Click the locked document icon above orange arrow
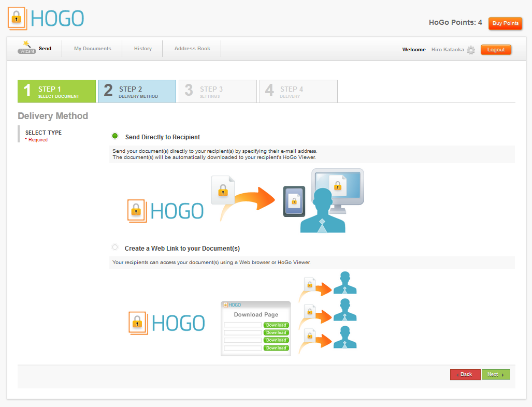This screenshot has height=407, width=532. click(223, 190)
